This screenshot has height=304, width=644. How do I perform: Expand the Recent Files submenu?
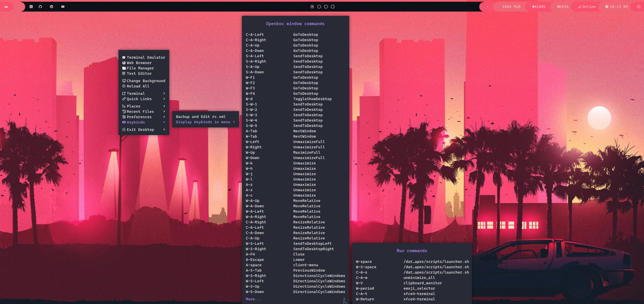(144, 111)
